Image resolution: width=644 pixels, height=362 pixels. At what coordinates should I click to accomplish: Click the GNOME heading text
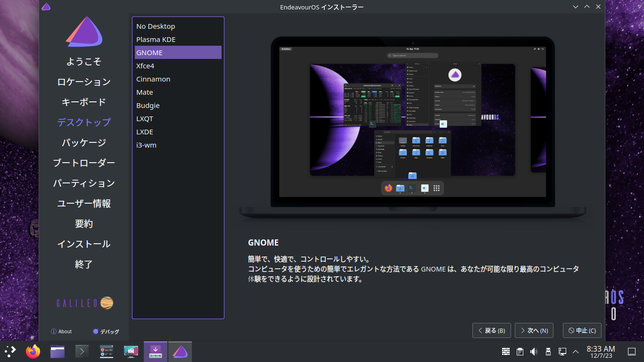pos(264,243)
